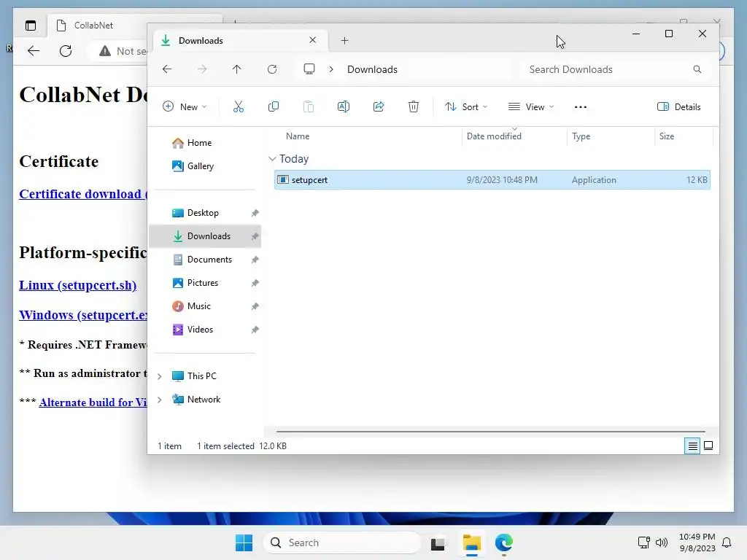The image size is (747, 560).
Task: Click the Copy icon in Explorer toolbar
Action: click(x=274, y=106)
